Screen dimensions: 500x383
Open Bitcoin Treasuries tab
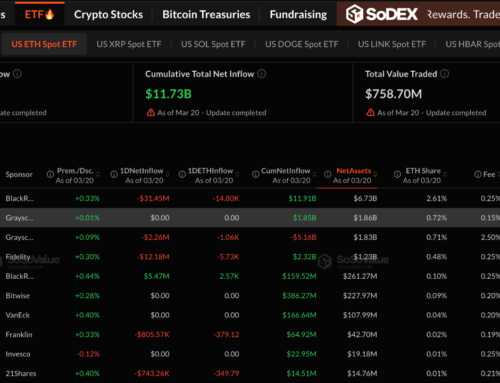click(x=206, y=14)
